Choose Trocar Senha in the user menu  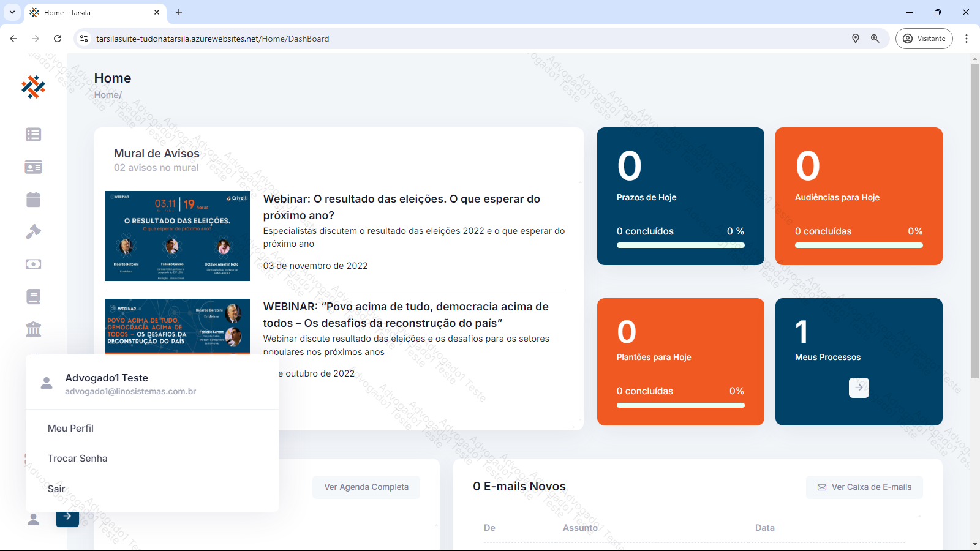[78, 459]
